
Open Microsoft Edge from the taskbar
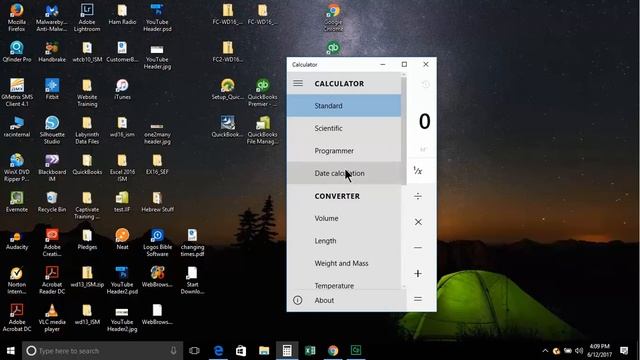click(218, 351)
